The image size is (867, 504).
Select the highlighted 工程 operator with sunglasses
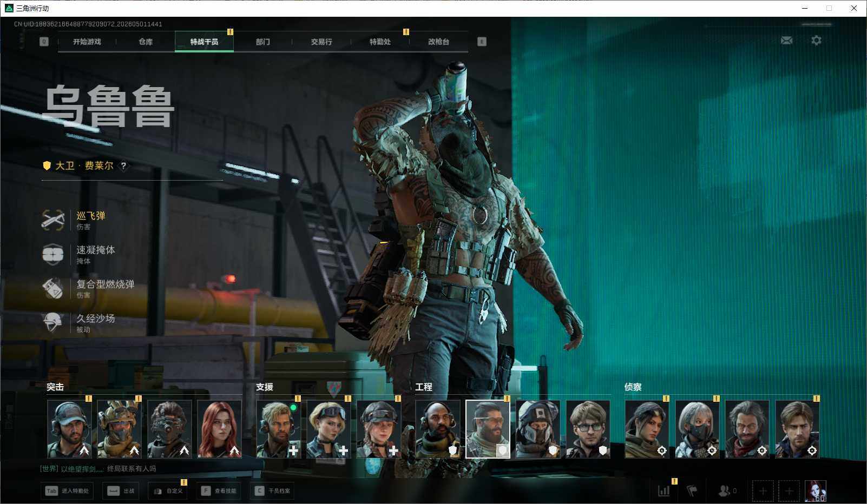[488, 429]
